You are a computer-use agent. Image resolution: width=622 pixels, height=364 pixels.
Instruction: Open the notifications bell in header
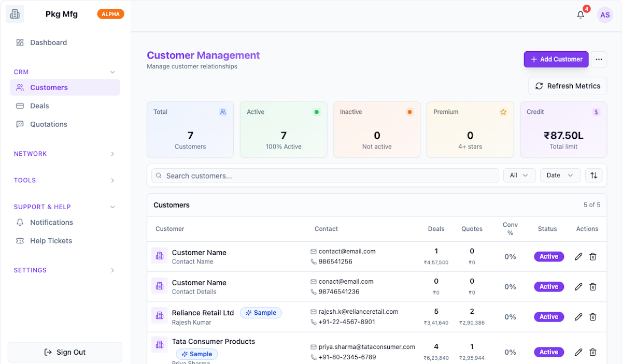pyautogui.click(x=581, y=15)
